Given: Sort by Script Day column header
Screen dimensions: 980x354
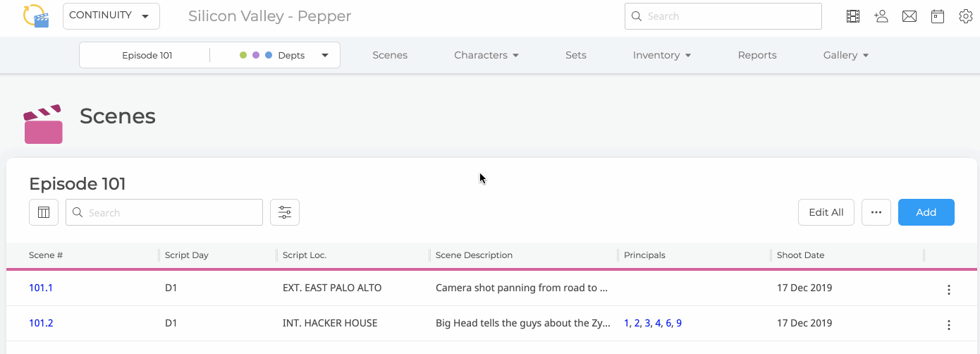Looking at the screenshot, I should 187,255.
